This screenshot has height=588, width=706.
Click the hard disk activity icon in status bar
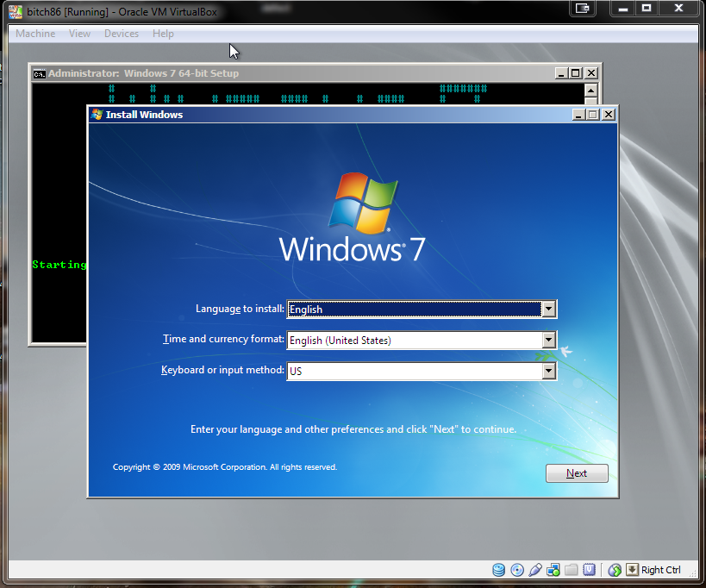pyautogui.click(x=498, y=570)
